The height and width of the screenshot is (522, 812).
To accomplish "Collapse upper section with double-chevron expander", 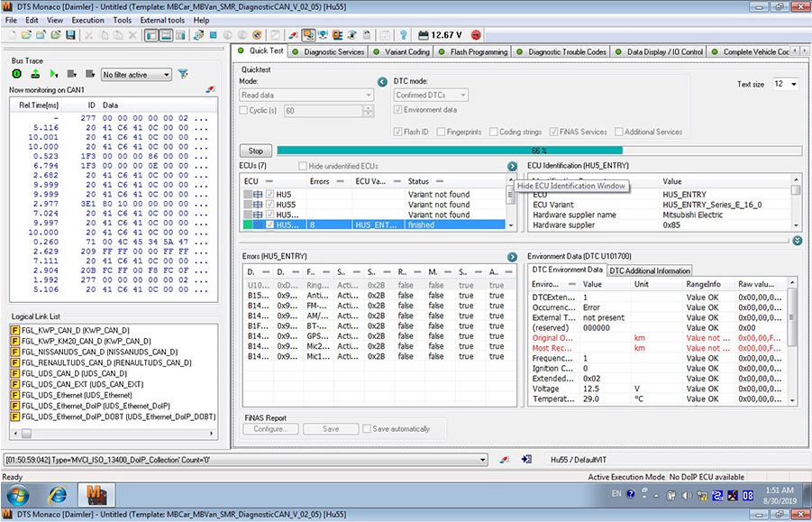I will 798,241.
